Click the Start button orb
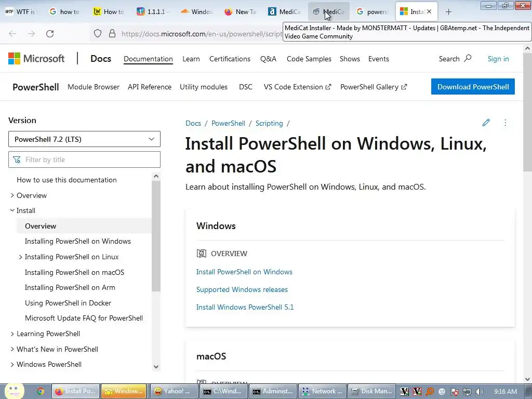 point(14,391)
